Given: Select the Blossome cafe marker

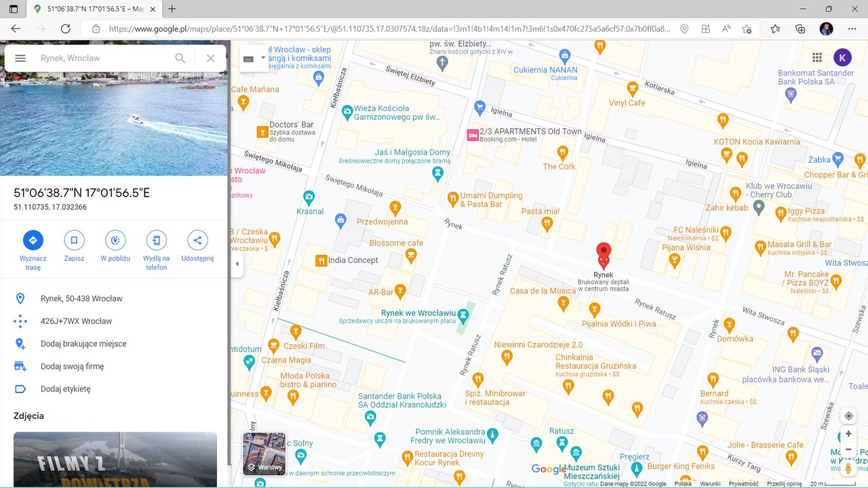Looking at the screenshot, I should point(410,256).
